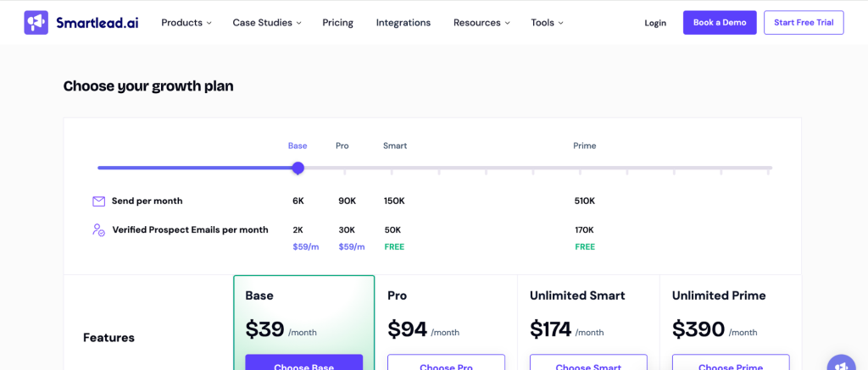Click the 90K send per month value
The image size is (868, 370).
(x=347, y=202)
